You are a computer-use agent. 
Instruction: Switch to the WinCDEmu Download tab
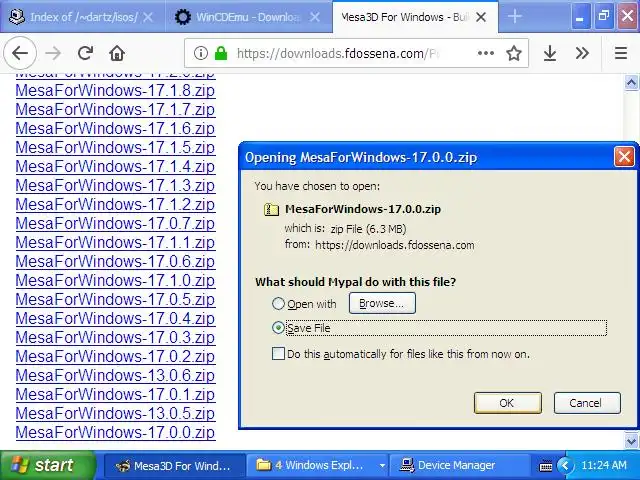249,17
